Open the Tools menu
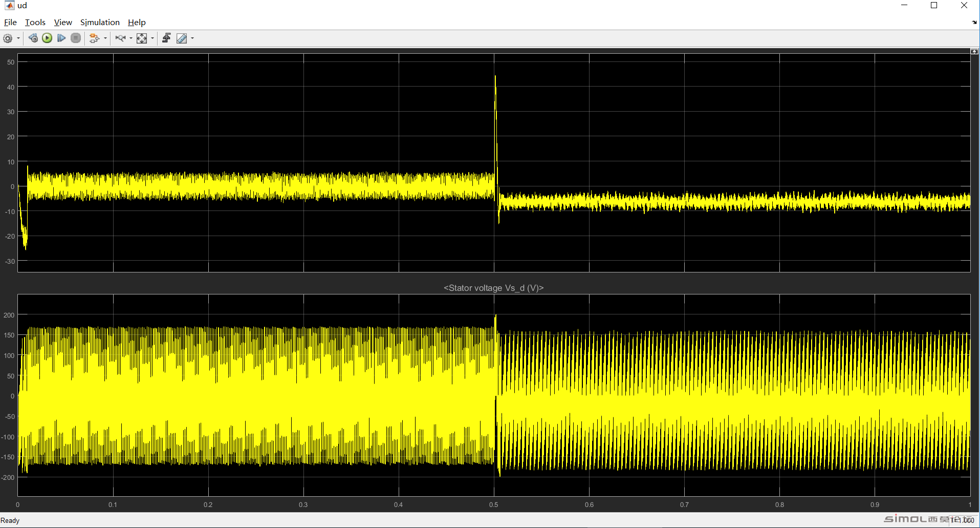The image size is (980, 528). click(x=35, y=23)
